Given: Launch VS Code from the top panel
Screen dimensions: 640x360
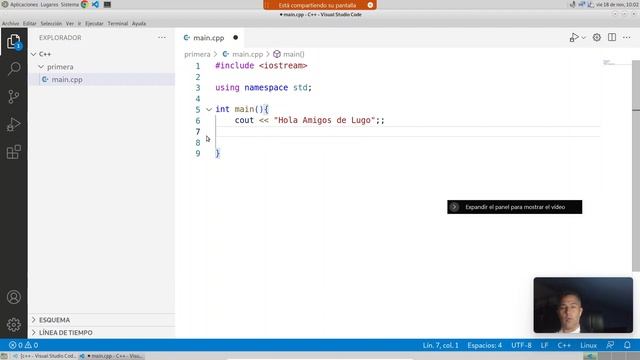Looking at the screenshot, I should click(x=96, y=4).
